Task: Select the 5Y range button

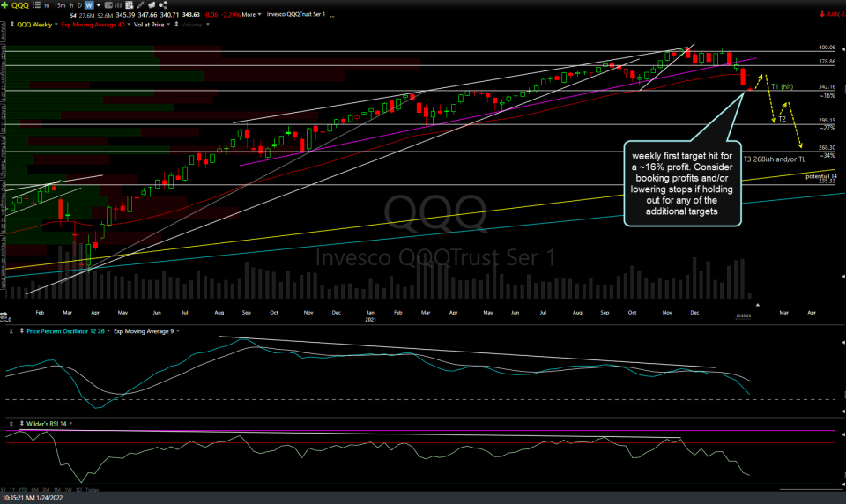Action: click(4, 490)
